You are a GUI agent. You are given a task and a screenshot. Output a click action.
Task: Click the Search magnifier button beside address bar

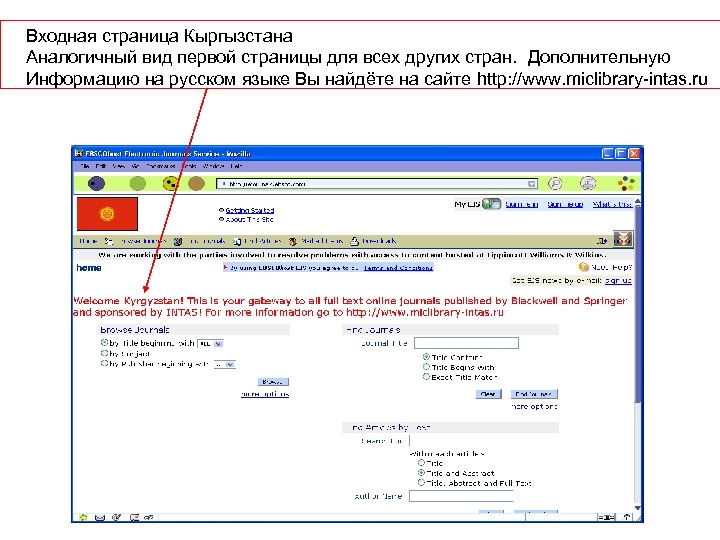pyautogui.click(x=555, y=184)
